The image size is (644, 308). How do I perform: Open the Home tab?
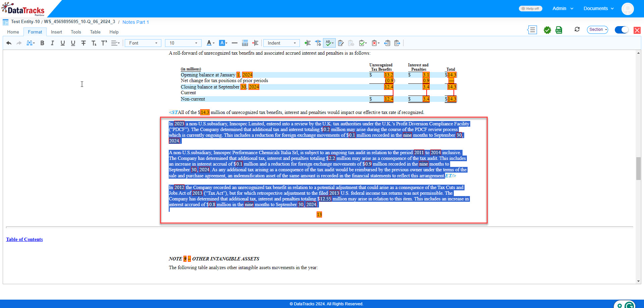(13, 32)
